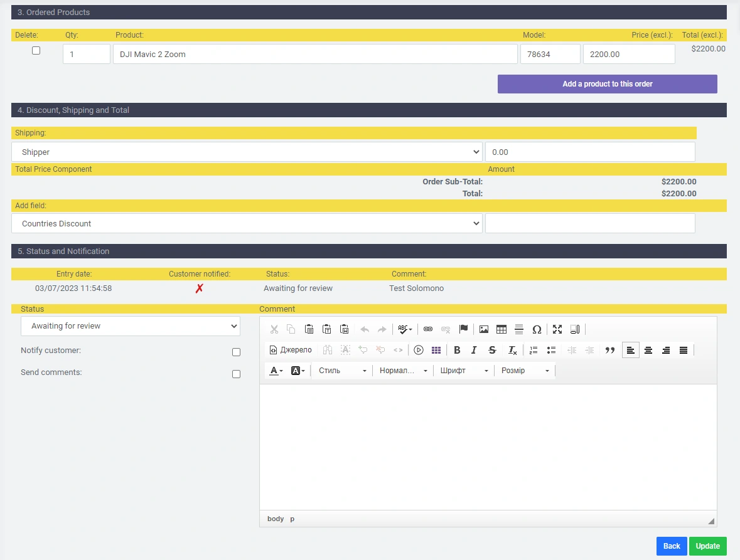Apply italic formatting in editor toolbar
740x560 pixels.
point(474,350)
